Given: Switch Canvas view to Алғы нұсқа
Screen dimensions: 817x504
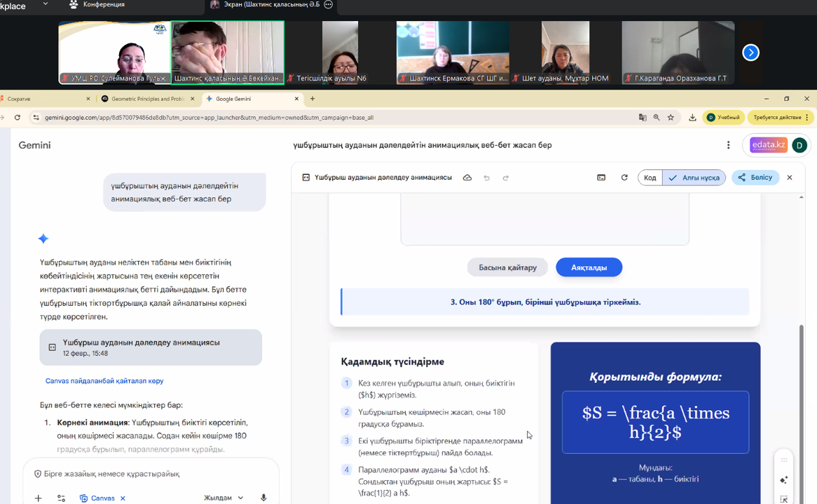Looking at the screenshot, I should (694, 178).
